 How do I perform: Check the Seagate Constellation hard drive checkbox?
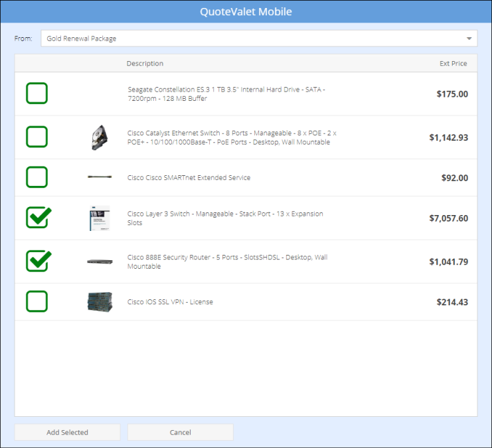(x=37, y=94)
